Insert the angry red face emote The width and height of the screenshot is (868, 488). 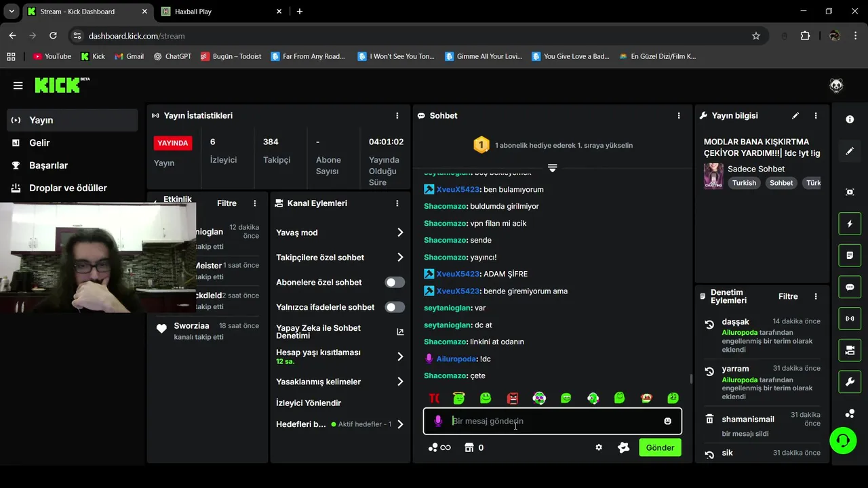tap(513, 398)
